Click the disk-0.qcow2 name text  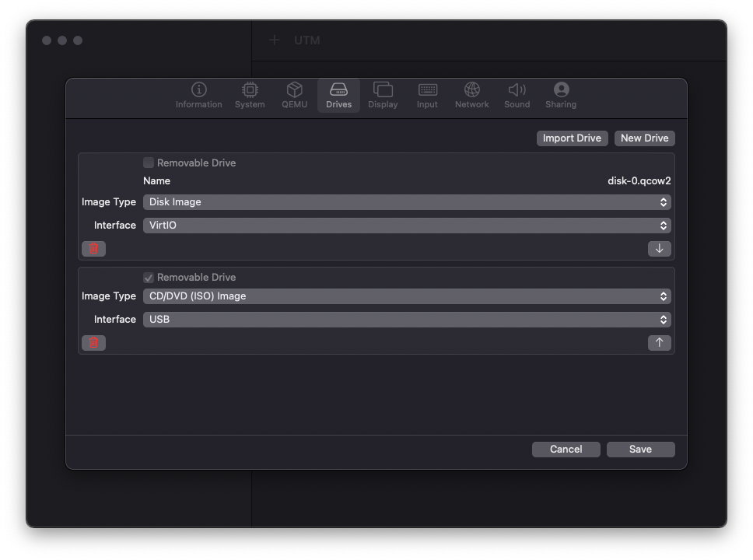[639, 181]
